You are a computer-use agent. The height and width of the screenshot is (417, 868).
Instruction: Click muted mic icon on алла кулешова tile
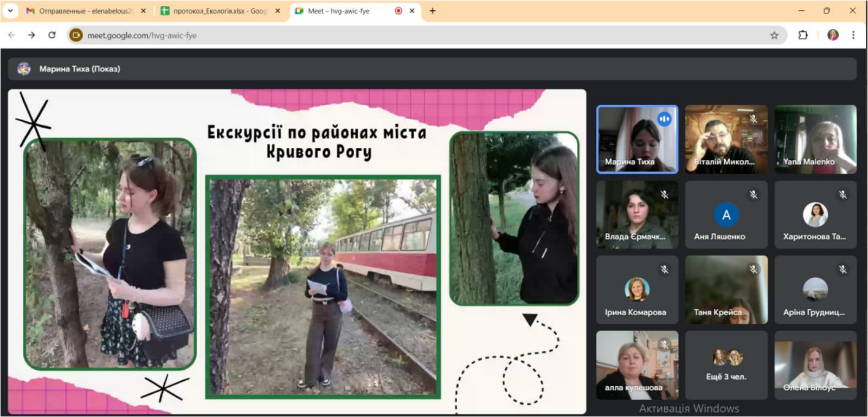coord(664,344)
